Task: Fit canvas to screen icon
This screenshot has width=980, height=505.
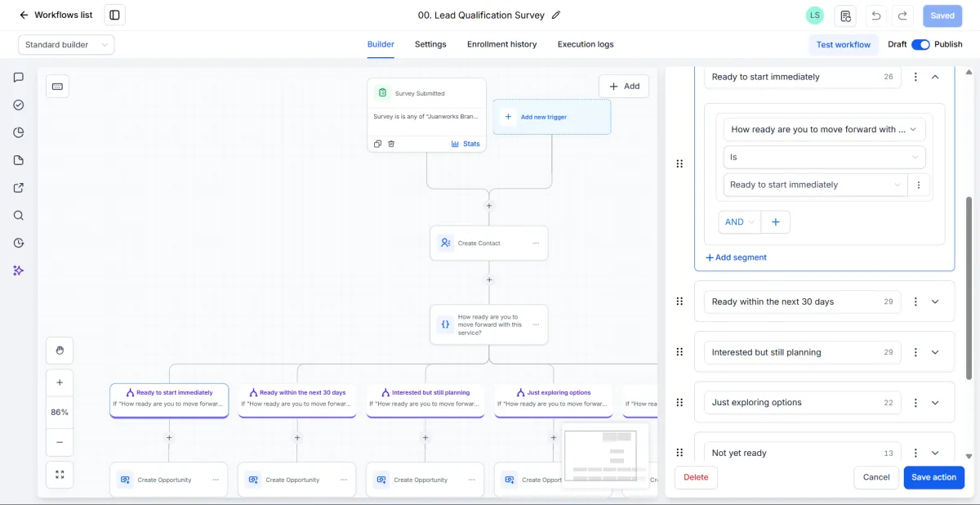Action: click(x=60, y=474)
